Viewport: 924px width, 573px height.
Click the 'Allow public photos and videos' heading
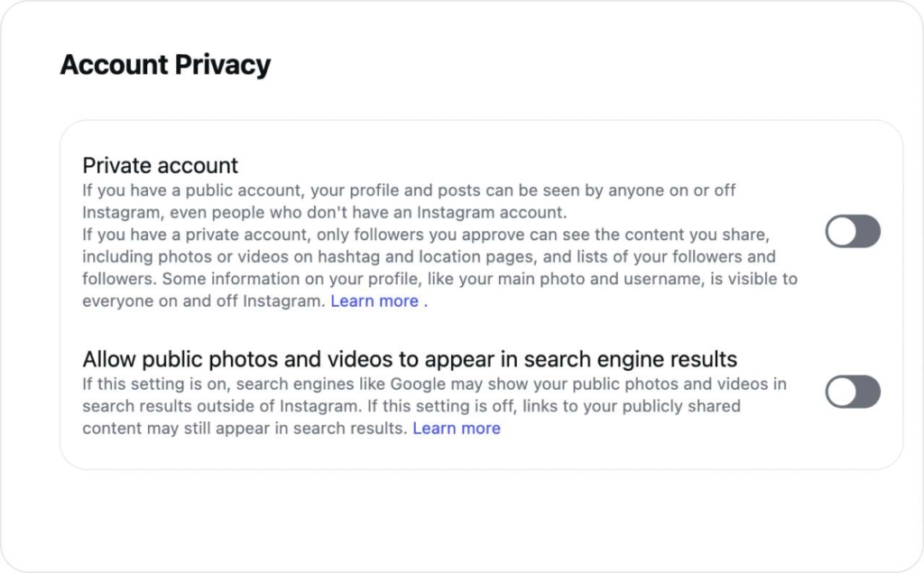410,358
